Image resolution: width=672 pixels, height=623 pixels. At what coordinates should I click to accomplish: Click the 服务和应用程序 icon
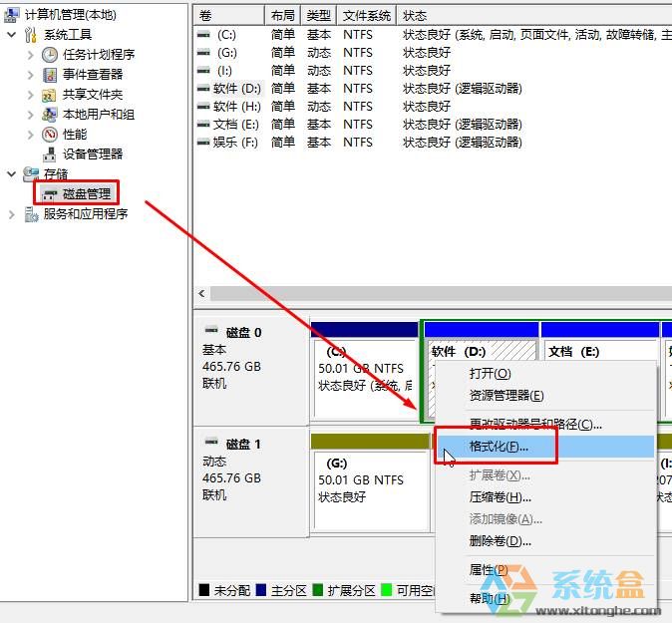pyautogui.click(x=31, y=214)
